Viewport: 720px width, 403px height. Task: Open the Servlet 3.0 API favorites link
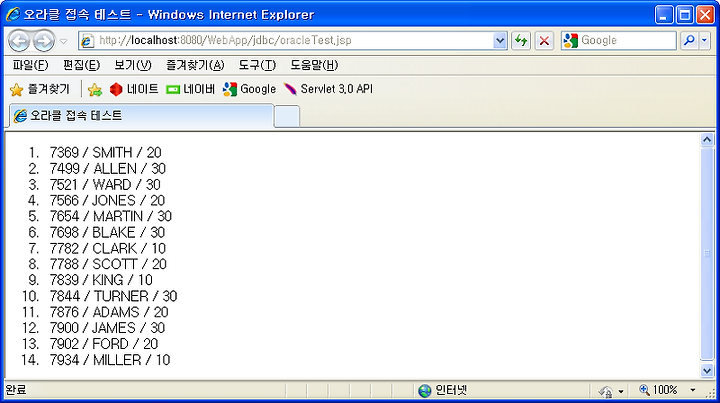[x=328, y=89]
